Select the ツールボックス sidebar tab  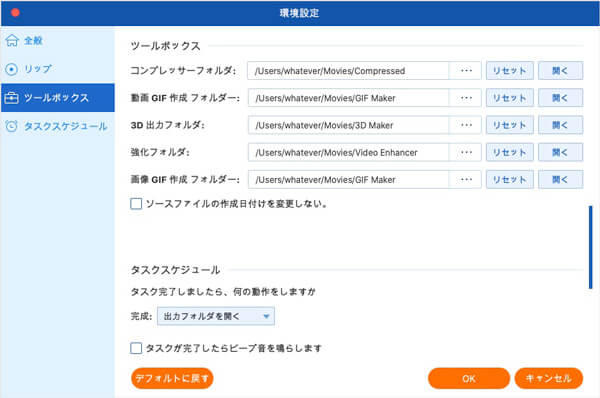57,98
